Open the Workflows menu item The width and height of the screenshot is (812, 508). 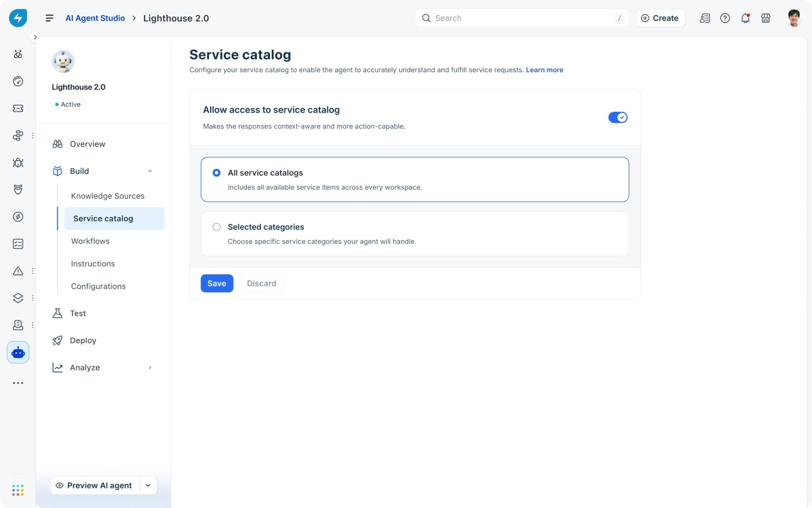click(90, 241)
